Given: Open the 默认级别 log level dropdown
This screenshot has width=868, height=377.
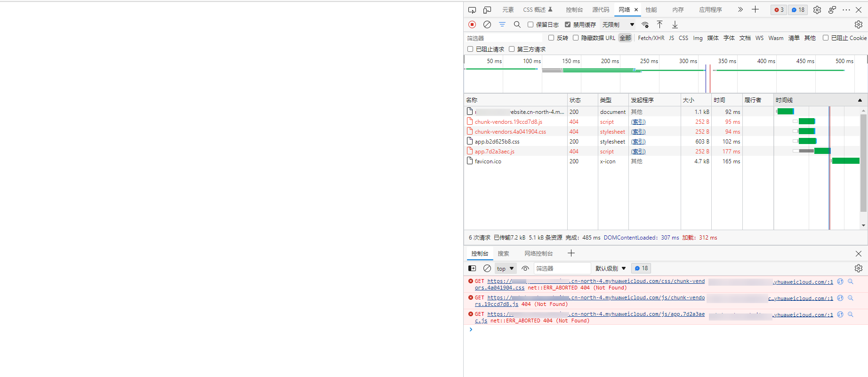Looking at the screenshot, I should 611,268.
